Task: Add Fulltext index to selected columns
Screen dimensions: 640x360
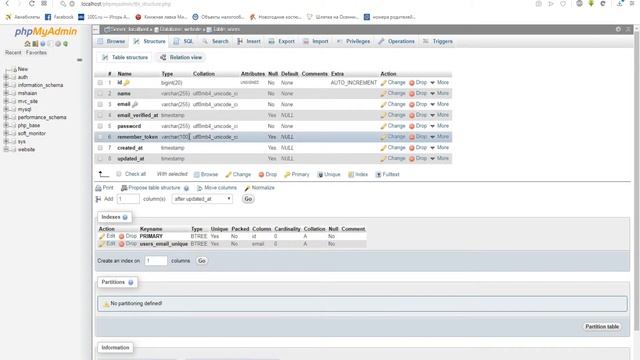Action: (x=387, y=174)
